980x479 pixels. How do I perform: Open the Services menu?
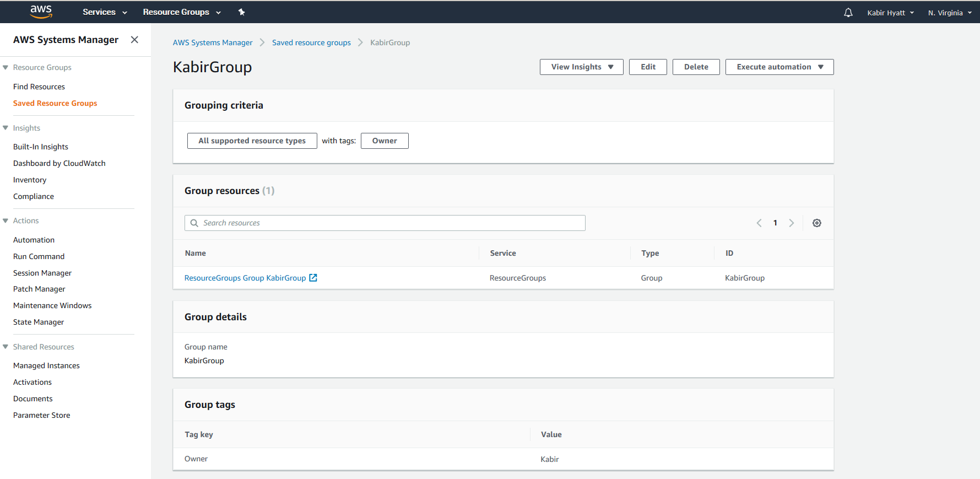point(105,12)
